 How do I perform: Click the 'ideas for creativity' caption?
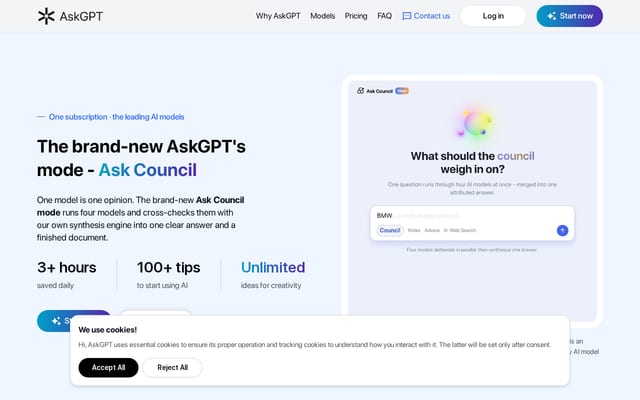271,285
